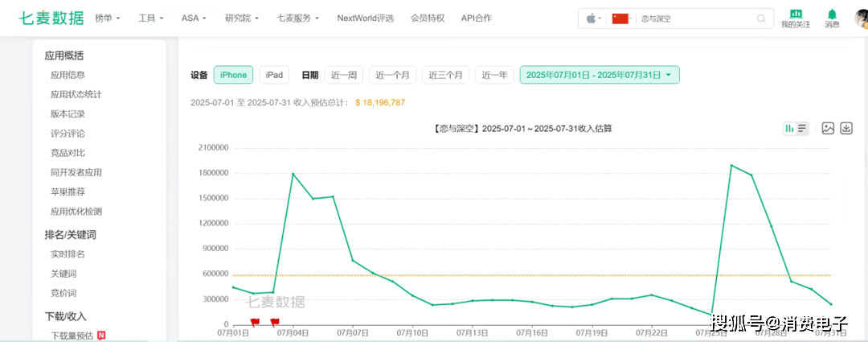Open 竞价词 in sidebar
Screen dimensions: 868x342
coord(63,293)
